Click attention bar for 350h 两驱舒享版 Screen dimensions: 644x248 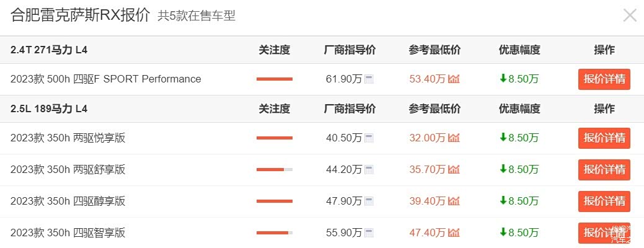pyautogui.click(x=274, y=169)
